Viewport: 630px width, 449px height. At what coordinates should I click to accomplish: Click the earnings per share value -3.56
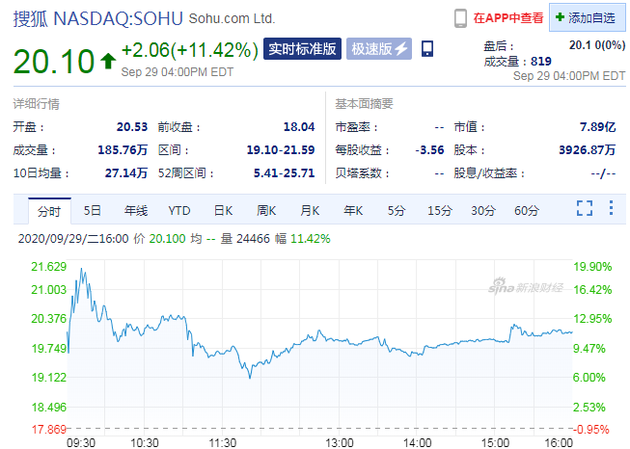click(430, 150)
